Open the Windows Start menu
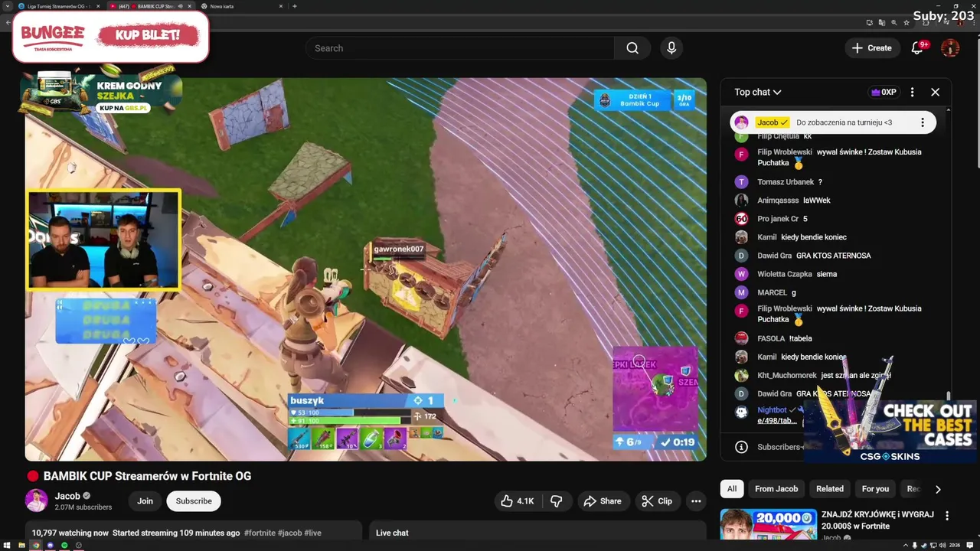This screenshot has width=980, height=551. (x=7, y=546)
